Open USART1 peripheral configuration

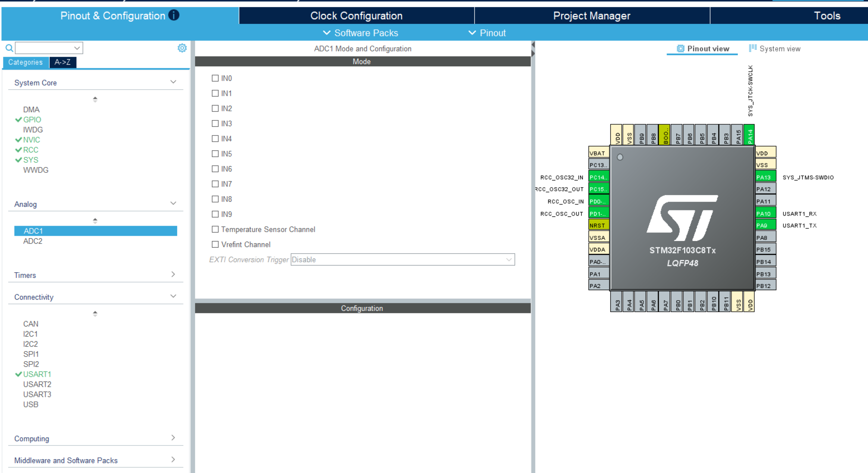click(x=37, y=374)
